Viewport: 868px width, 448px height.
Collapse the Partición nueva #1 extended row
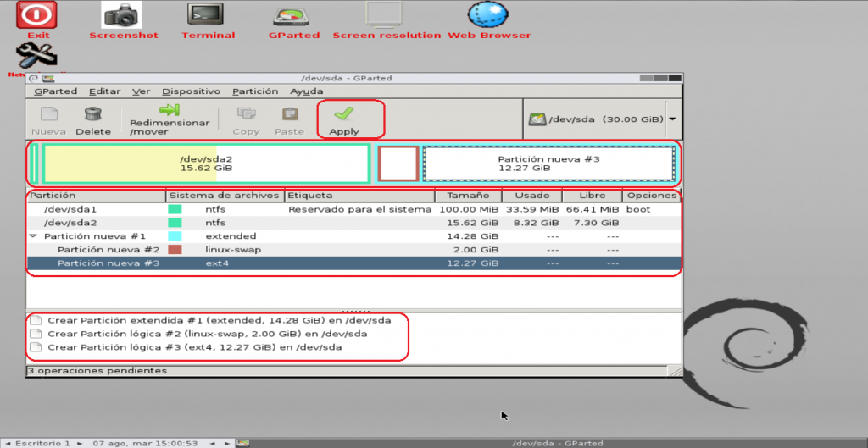pos(33,236)
